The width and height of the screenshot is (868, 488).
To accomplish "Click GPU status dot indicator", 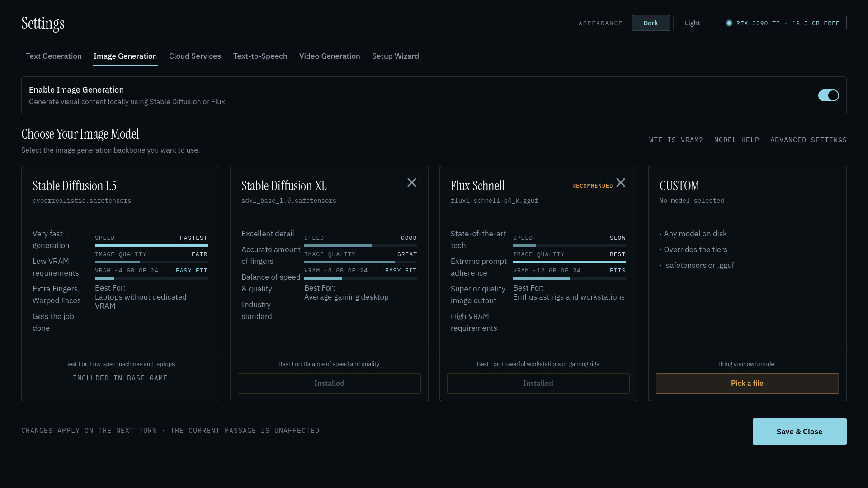I will 729,23.
